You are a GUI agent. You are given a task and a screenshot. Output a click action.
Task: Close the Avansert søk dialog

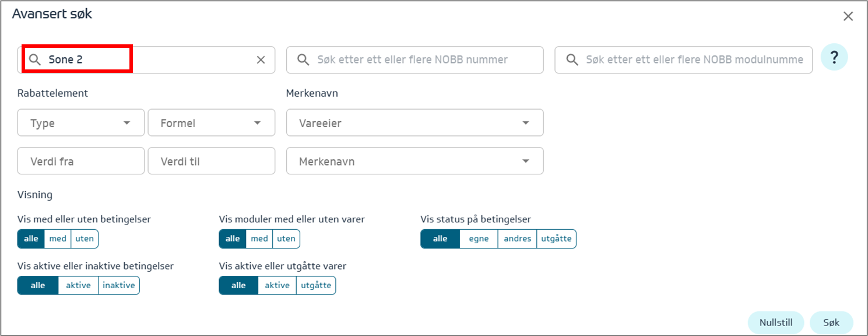pos(848,16)
